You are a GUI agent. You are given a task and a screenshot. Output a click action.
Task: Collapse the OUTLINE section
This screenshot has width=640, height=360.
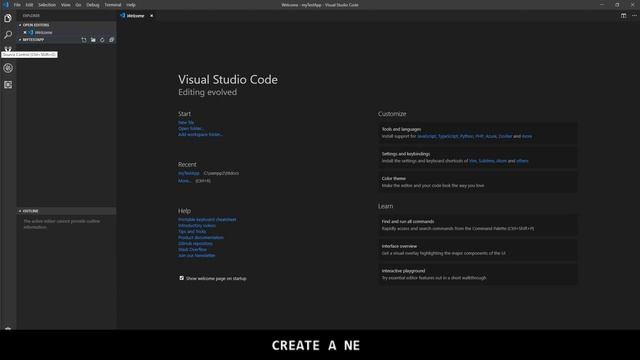30,211
